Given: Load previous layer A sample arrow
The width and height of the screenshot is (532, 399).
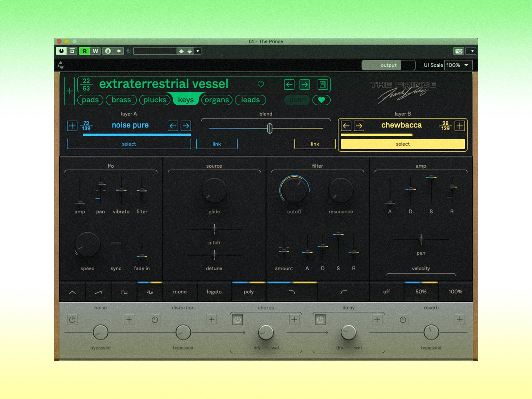Looking at the screenshot, I should click(x=173, y=126).
